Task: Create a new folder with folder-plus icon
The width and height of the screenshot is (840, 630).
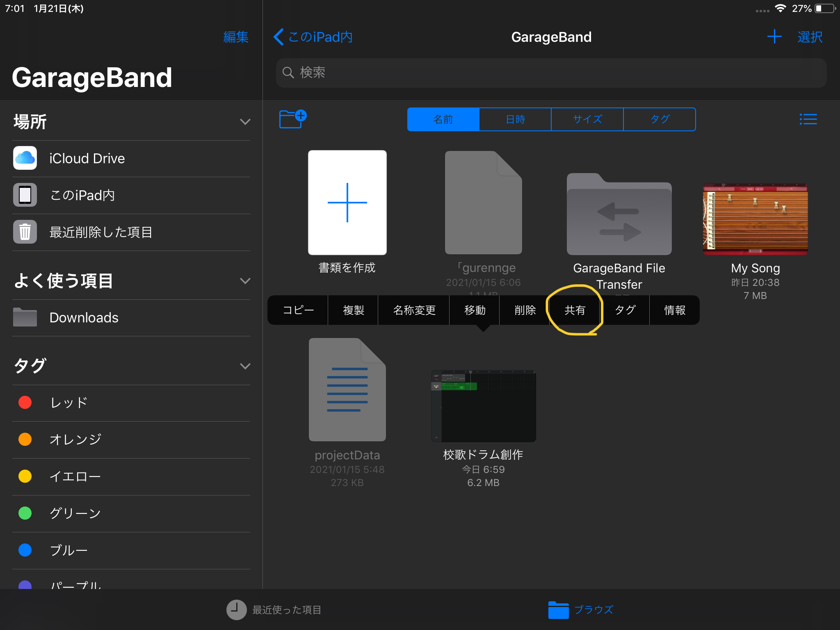Action: 293,119
